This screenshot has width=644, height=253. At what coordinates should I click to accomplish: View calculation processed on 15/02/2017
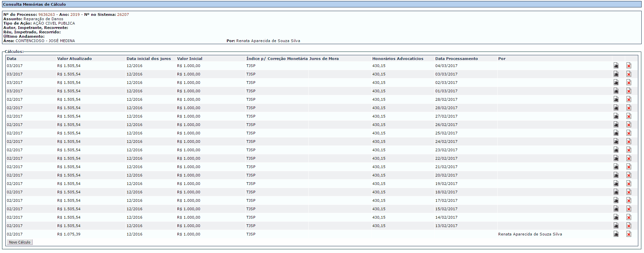point(616,209)
